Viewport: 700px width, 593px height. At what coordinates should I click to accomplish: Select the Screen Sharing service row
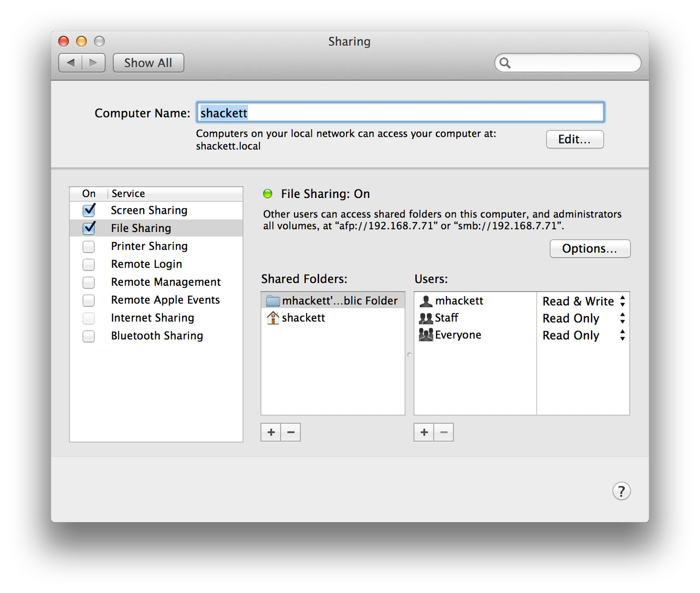point(156,210)
